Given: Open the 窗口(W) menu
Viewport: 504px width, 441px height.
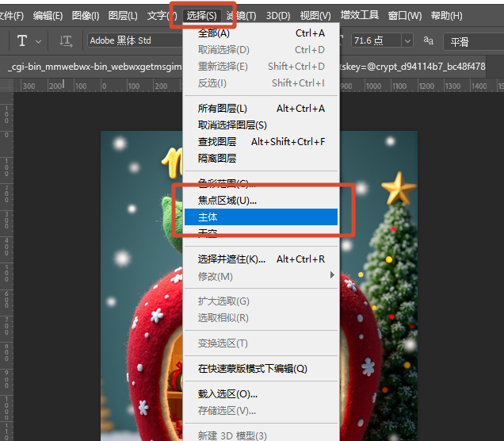Looking at the screenshot, I should (405, 15).
